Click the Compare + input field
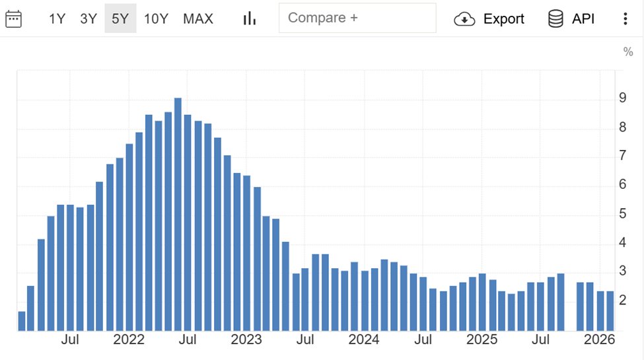Screen dimensions: 644x360 pos(357,18)
